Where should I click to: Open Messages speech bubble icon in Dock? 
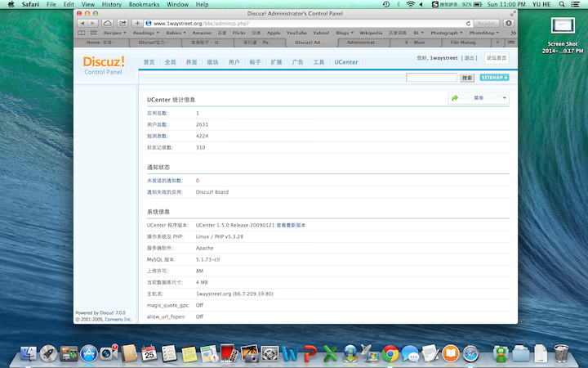pyautogui.click(x=411, y=354)
